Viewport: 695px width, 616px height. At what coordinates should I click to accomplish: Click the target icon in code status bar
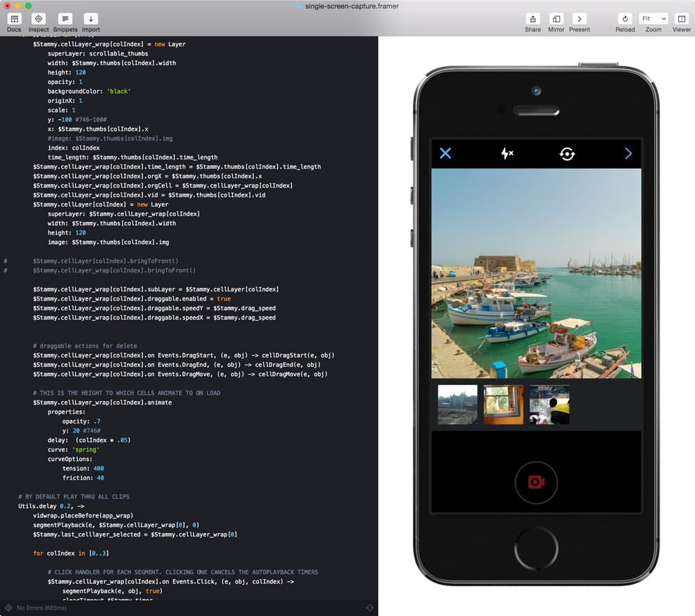click(x=8, y=608)
